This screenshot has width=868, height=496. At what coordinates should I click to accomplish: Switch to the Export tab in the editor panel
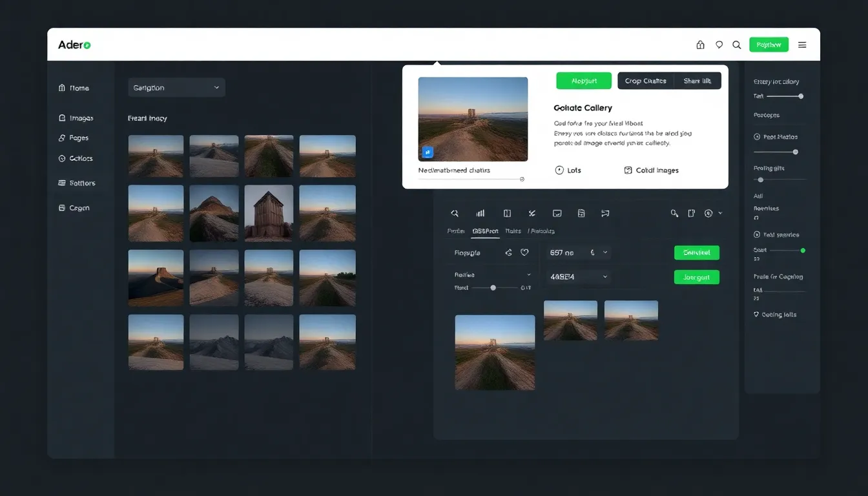click(485, 231)
